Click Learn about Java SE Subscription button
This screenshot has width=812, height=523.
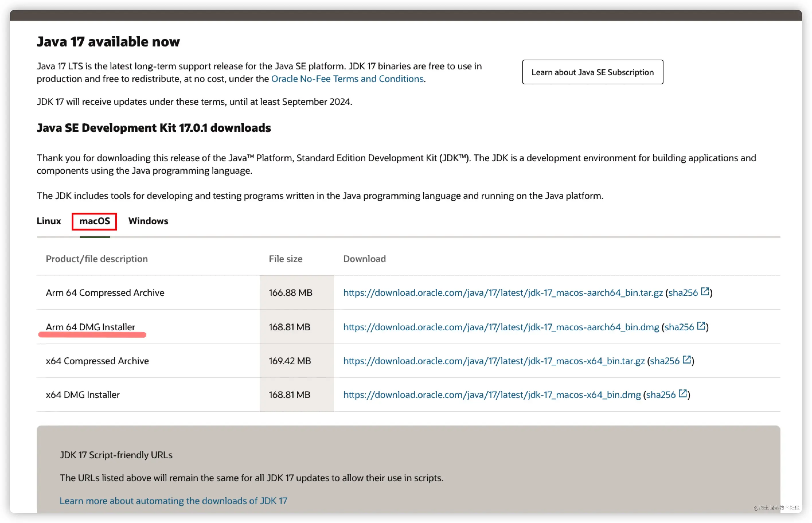[593, 72]
